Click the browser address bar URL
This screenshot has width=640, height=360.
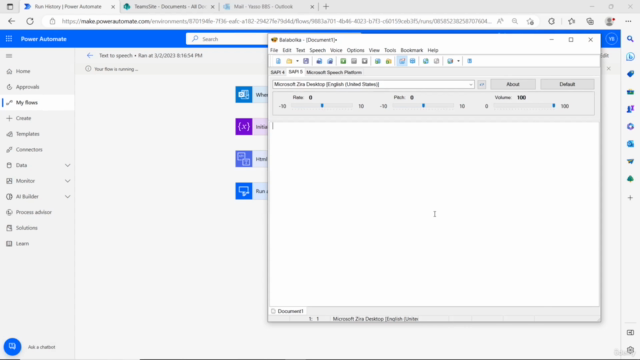(276, 21)
